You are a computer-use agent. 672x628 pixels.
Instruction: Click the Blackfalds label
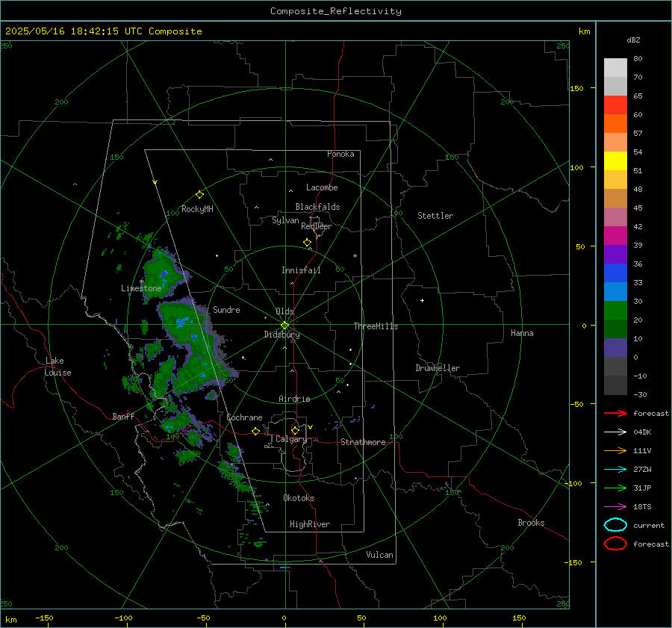coord(317,207)
